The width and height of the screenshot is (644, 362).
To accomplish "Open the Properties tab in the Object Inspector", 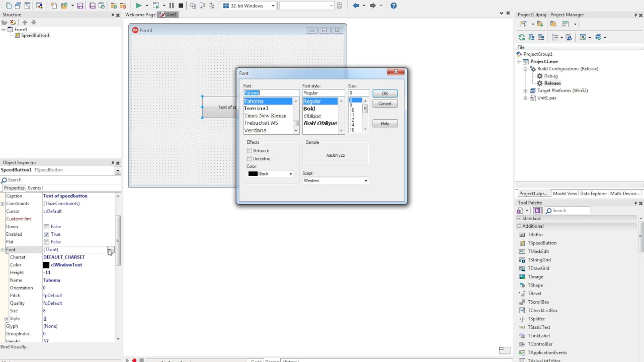I will tap(14, 188).
